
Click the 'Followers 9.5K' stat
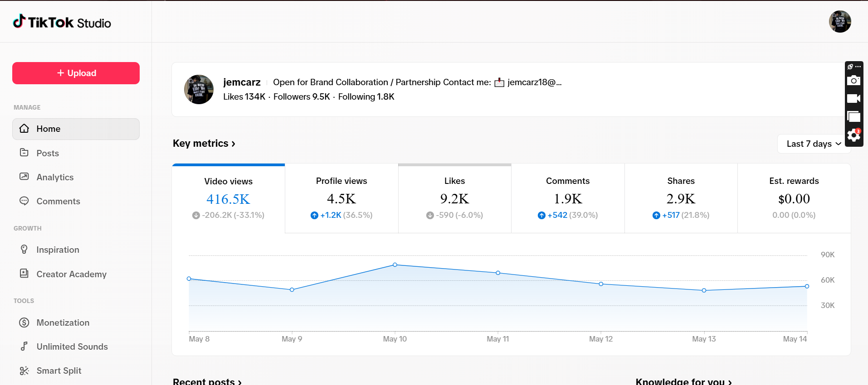tap(302, 96)
